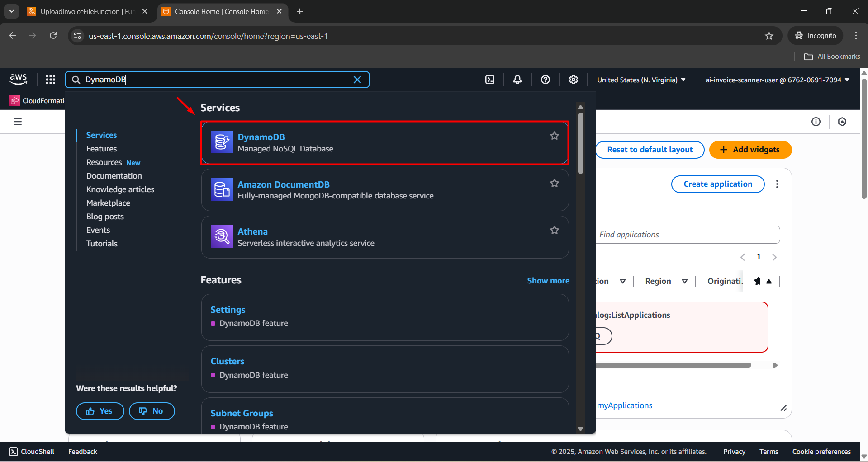868x462 pixels.
Task: Click the info icon near Add widgets
Action: [816, 122]
